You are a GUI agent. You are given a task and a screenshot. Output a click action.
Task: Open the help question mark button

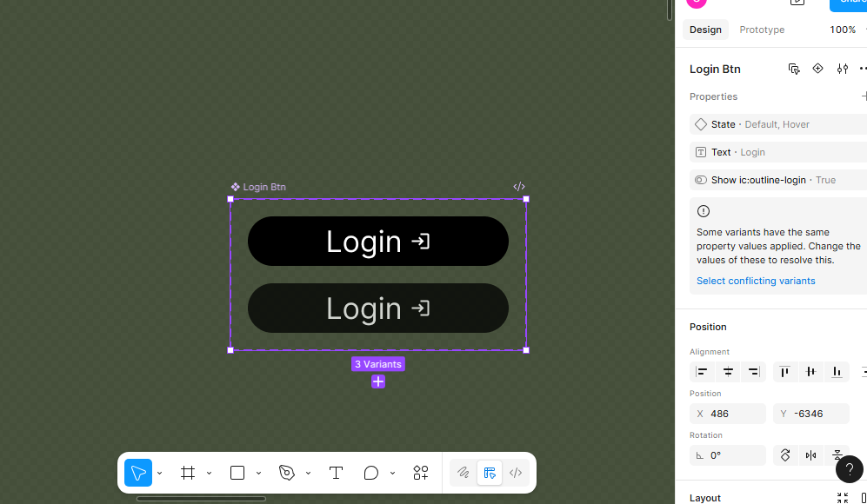pyautogui.click(x=850, y=469)
